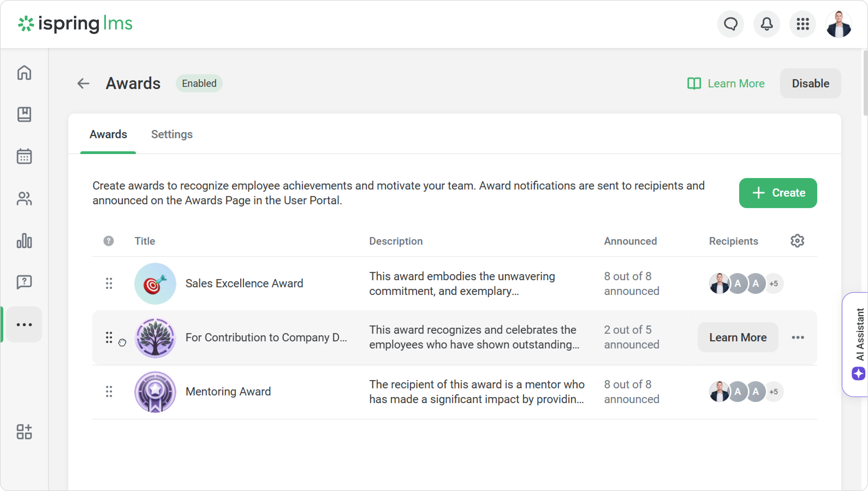Click the Sales Excellence Award thumbnail
The width and height of the screenshot is (868, 491).
[x=155, y=284]
